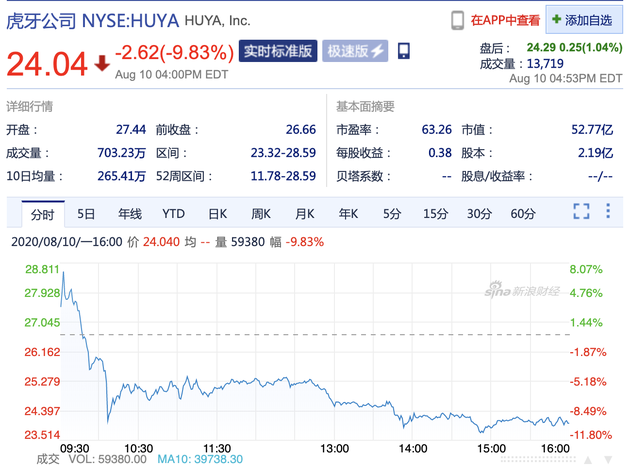Open the three-dot chart options menu
The height and width of the screenshot is (465, 630).
(608, 211)
